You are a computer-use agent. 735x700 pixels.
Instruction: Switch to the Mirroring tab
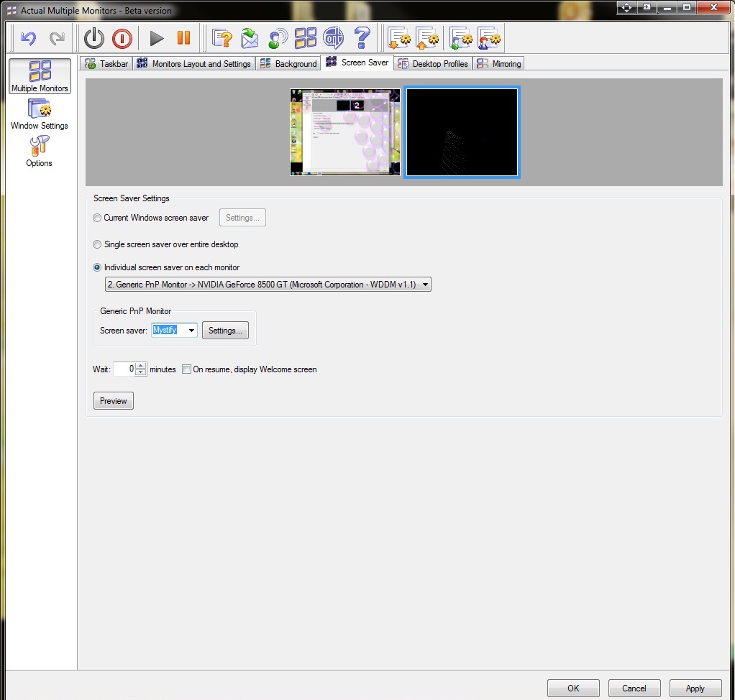pos(499,63)
